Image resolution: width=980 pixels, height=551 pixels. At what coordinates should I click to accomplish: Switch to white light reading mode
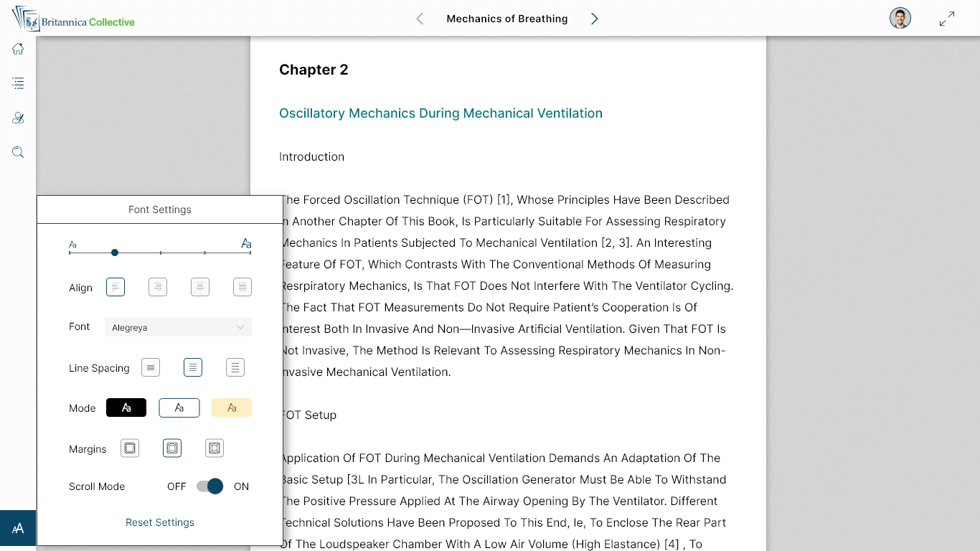(179, 408)
